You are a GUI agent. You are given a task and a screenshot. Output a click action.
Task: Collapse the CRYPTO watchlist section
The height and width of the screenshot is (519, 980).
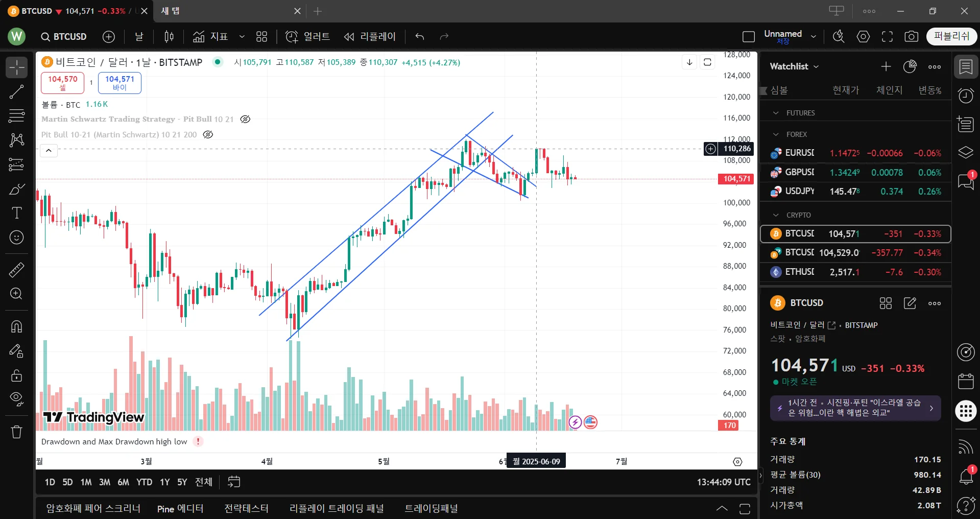coord(776,215)
